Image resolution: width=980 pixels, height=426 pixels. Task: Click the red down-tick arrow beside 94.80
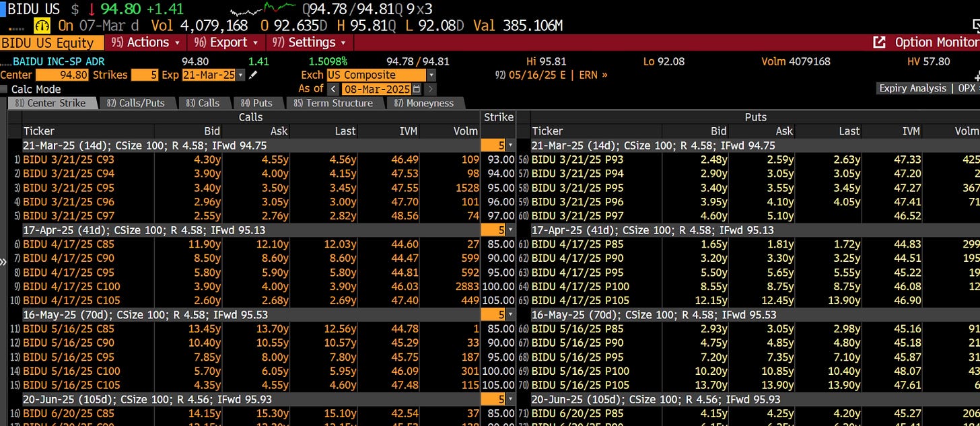(x=92, y=9)
